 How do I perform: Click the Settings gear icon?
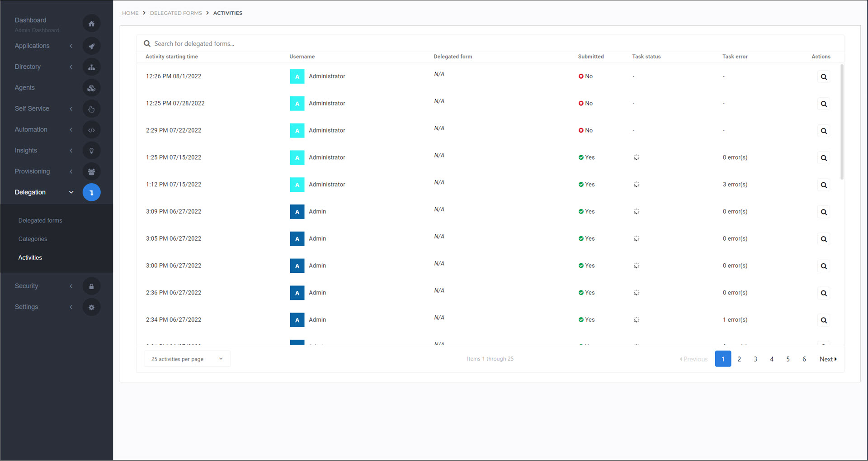click(91, 307)
